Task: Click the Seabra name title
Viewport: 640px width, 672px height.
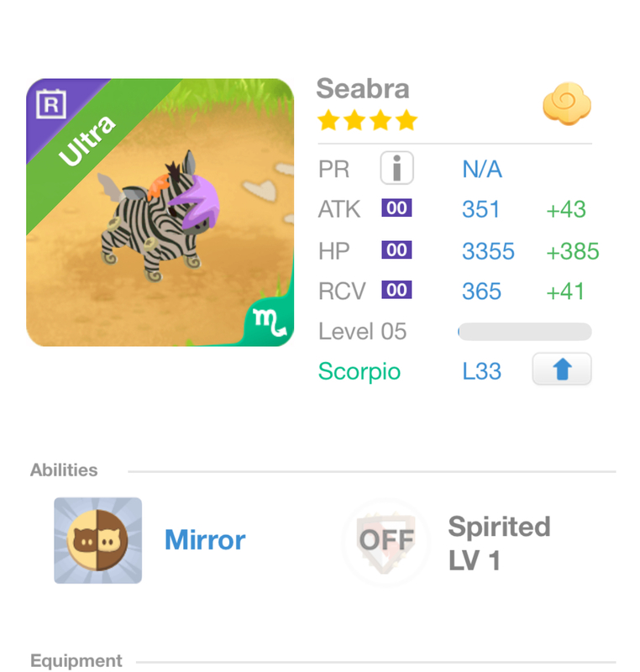Action: click(x=363, y=89)
